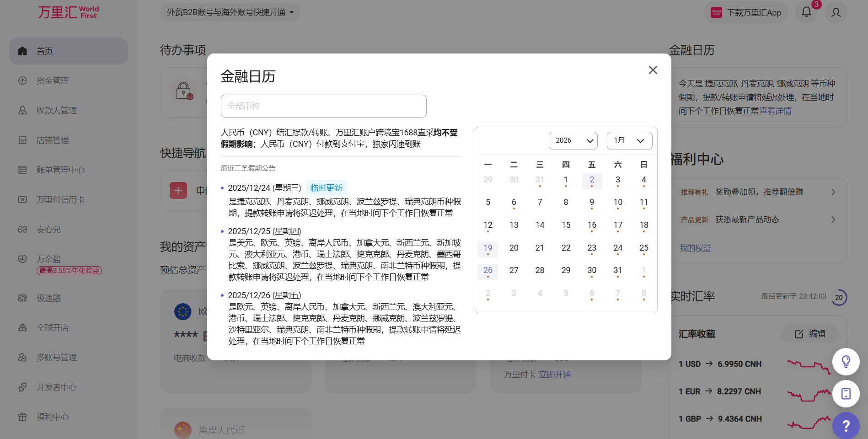Select January 19 on the calendar

click(x=488, y=248)
